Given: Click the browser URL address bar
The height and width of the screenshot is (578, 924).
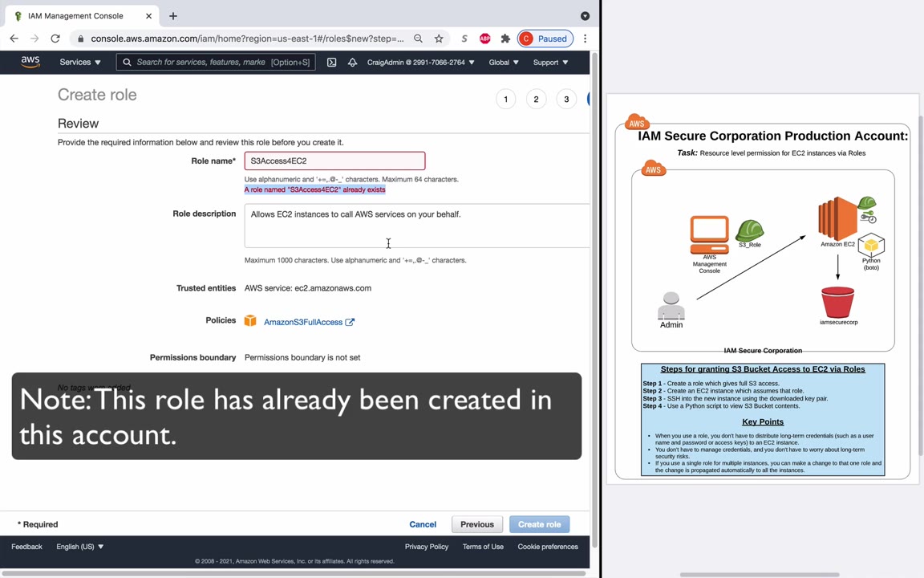Looking at the screenshot, I should click(x=248, y=39).
